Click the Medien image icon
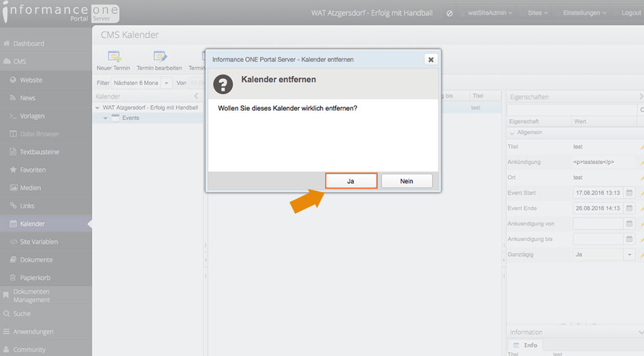The height and width of the screenshot is (356, 644). click(13, 187)
